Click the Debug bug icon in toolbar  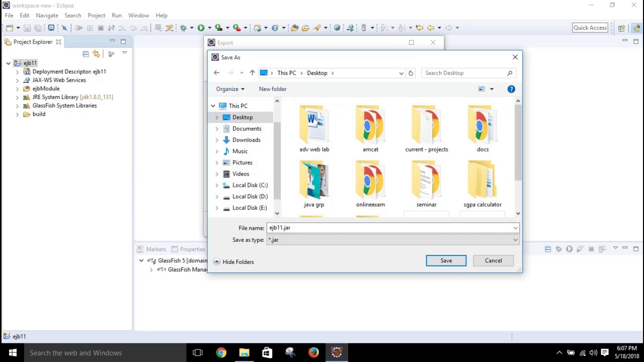tap(183, 28)
